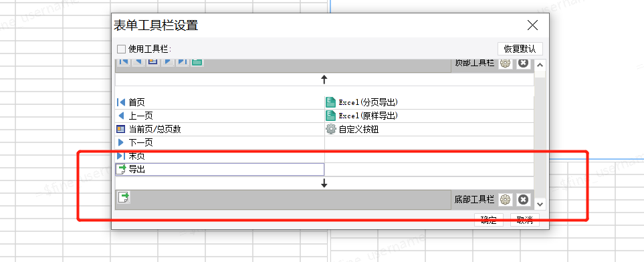Click the 确定 button

pos(489,220)
